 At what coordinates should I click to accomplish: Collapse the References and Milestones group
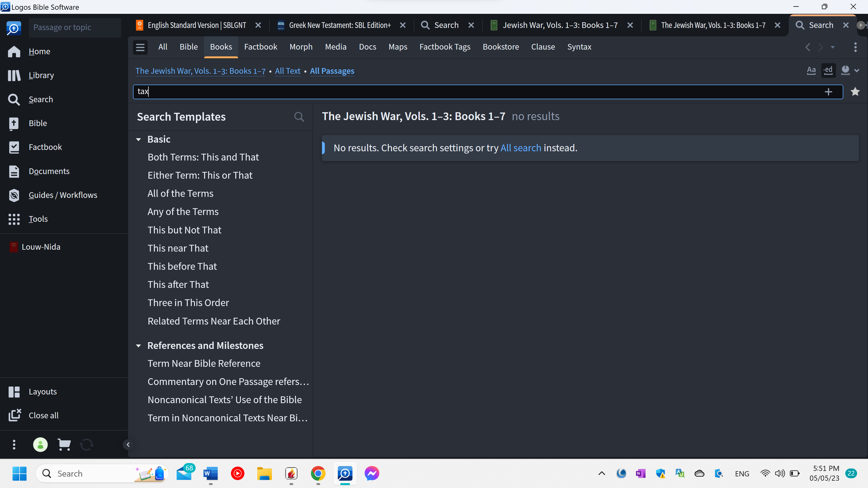click(138, 346)
